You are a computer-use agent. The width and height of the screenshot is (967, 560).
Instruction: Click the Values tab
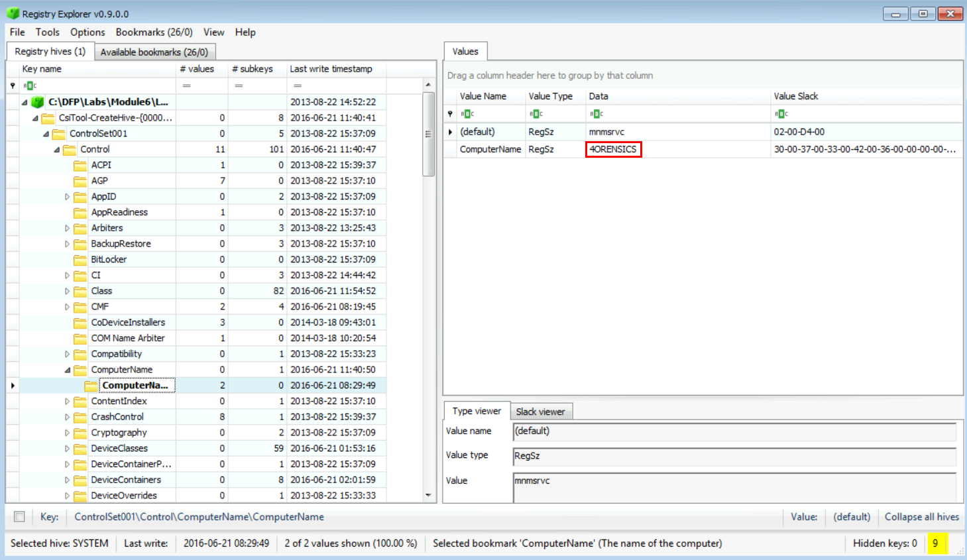465,51
